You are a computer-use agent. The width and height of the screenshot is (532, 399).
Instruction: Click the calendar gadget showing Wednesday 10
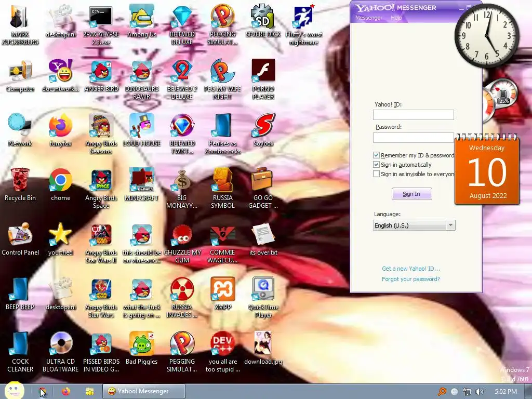[487, 170]
